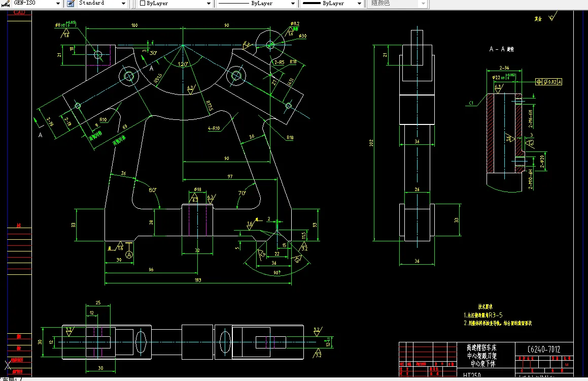This screenshot has height=381, width=588.
Task: Select the HT250 material text in title block
Action: (472, 375)
